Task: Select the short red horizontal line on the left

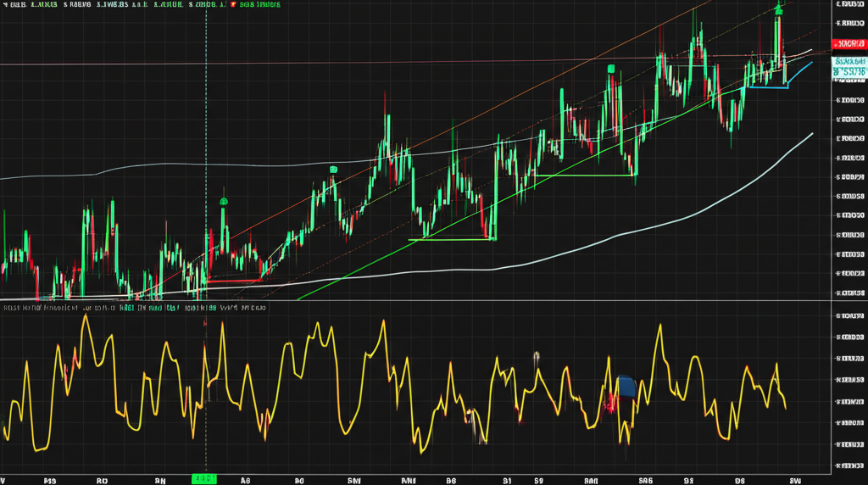Action: click(233, 280)
